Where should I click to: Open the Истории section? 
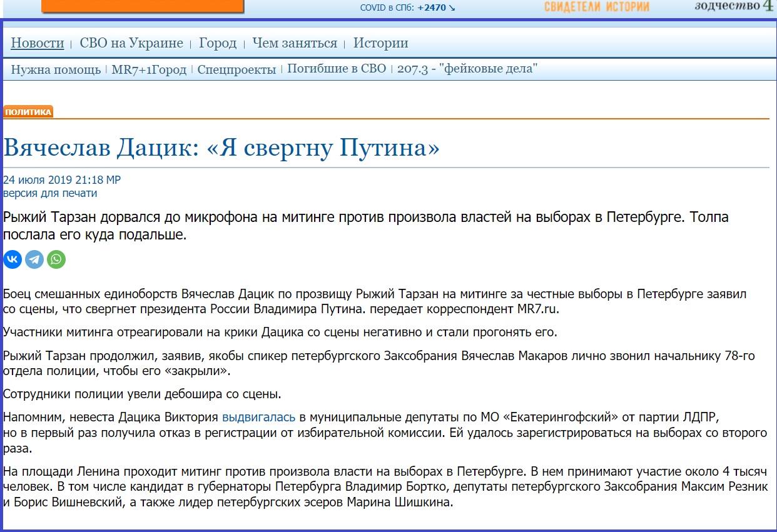coord(381,43)
